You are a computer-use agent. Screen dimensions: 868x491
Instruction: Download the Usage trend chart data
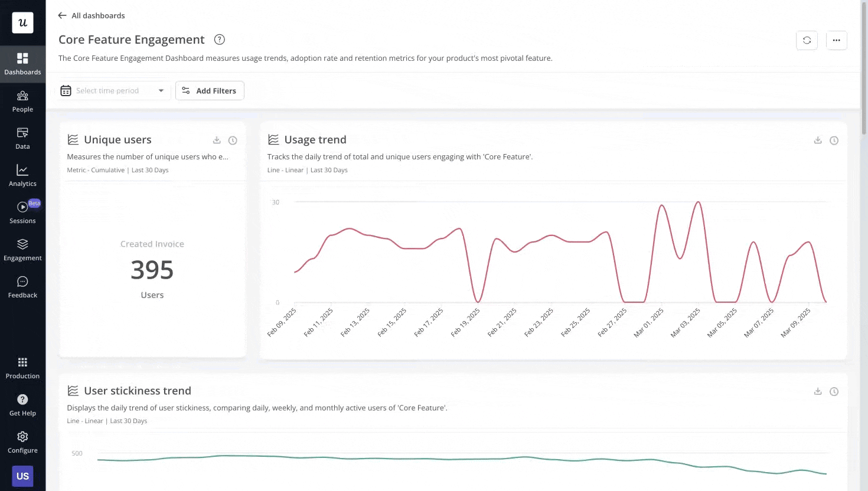click(818, 140)
